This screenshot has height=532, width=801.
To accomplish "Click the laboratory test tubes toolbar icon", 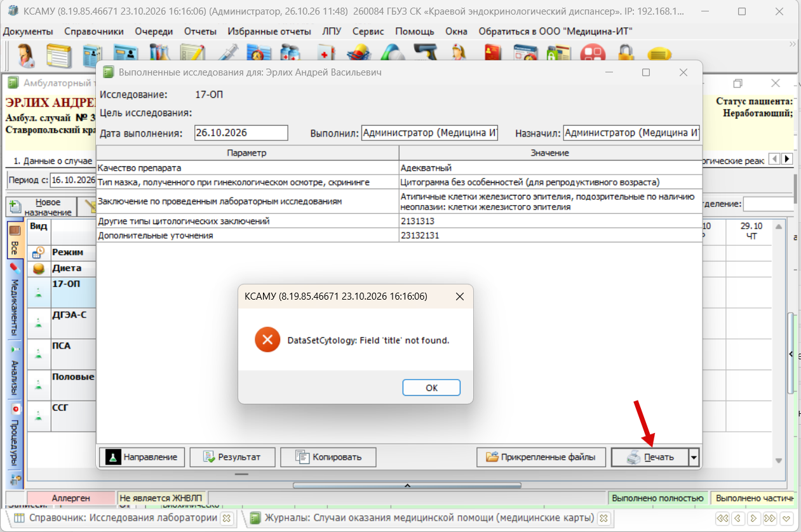I will click(159, 53).
